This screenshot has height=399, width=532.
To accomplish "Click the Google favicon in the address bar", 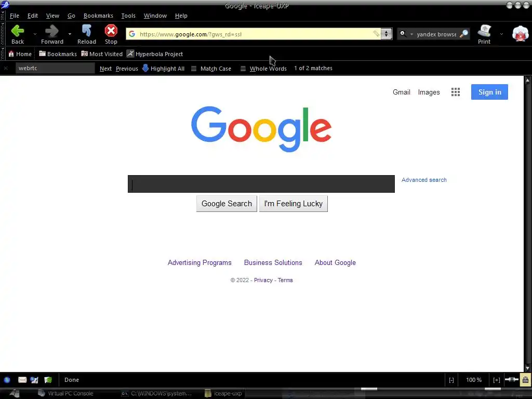I will [132, 34].
